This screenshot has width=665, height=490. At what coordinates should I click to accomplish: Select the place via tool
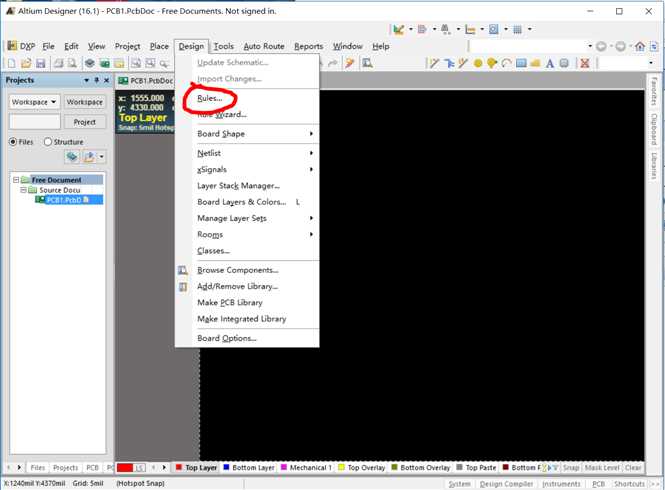coord(492,63)
